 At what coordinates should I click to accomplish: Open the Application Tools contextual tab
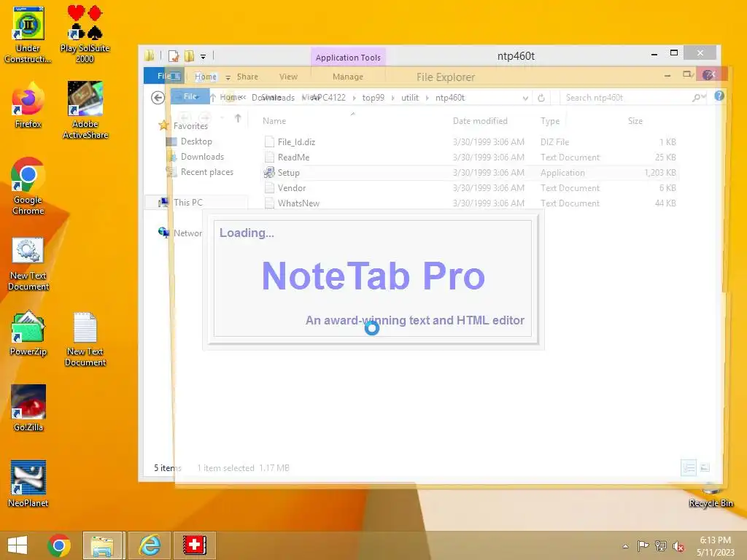click(348, 57)
